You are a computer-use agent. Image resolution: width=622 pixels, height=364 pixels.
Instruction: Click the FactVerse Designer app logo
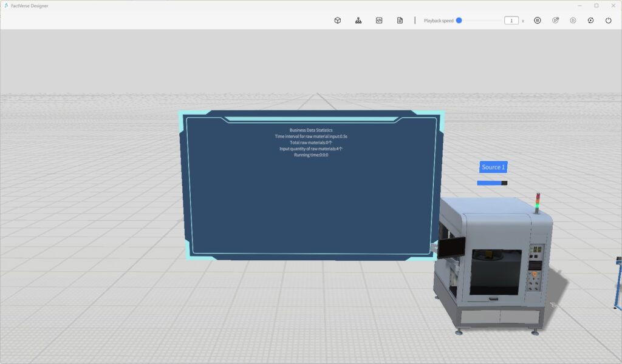click(5, 5)
